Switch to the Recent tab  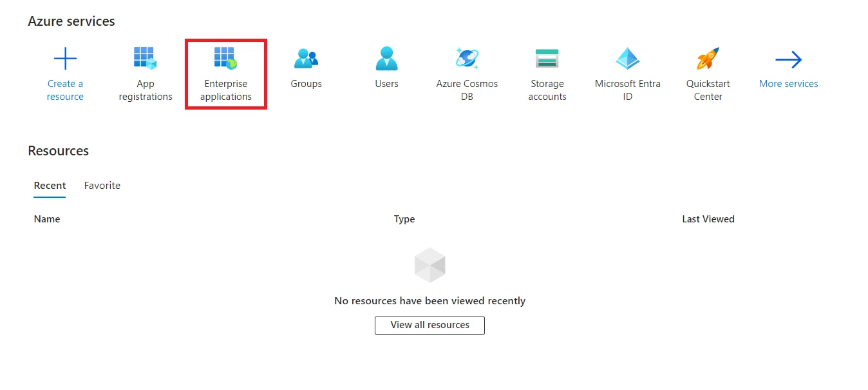(x=50, y=186)
